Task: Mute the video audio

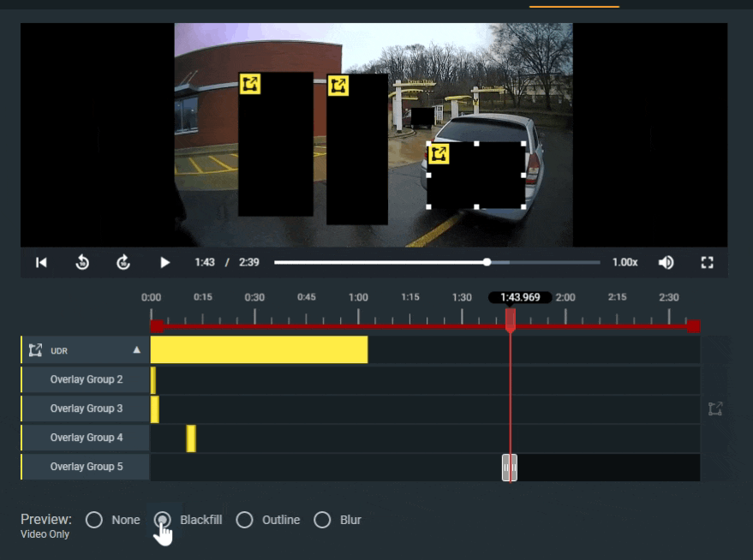Action: (x=666, y=263)
